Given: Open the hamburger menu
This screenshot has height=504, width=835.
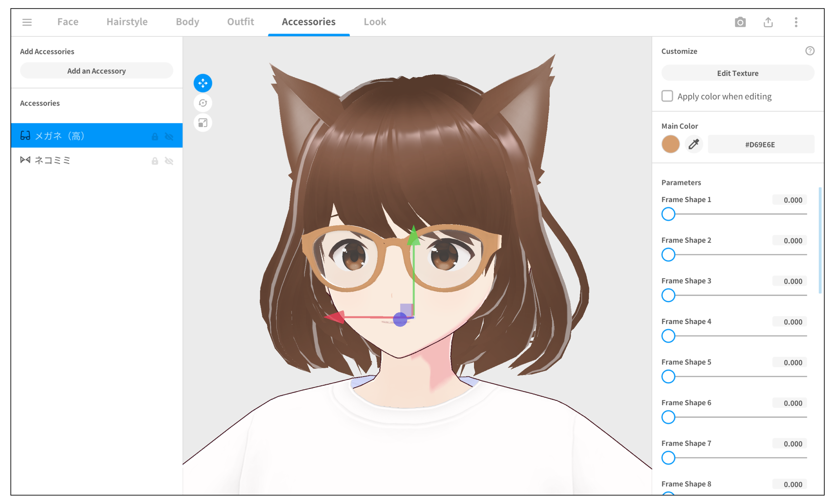Looking at the screenshot, I should 27,22.
